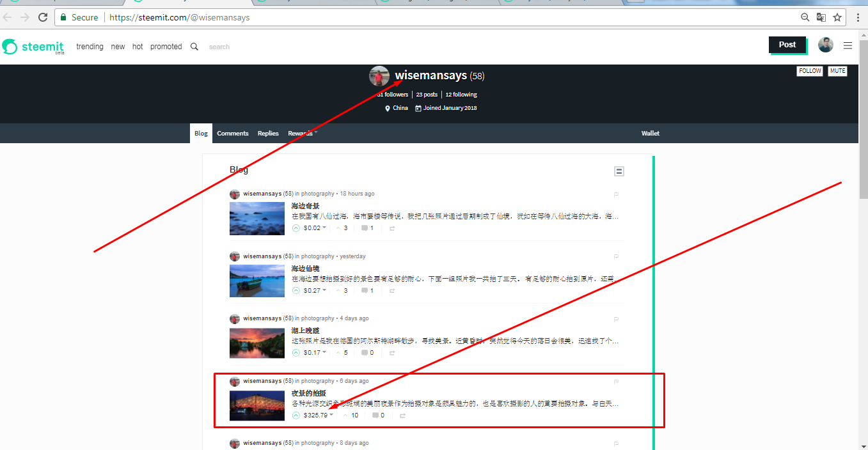Image resolution: width=868 pixels, height=450 pixels.
Task: Click the calendar icon by Joined January 2018
Action: click(418, 108)
